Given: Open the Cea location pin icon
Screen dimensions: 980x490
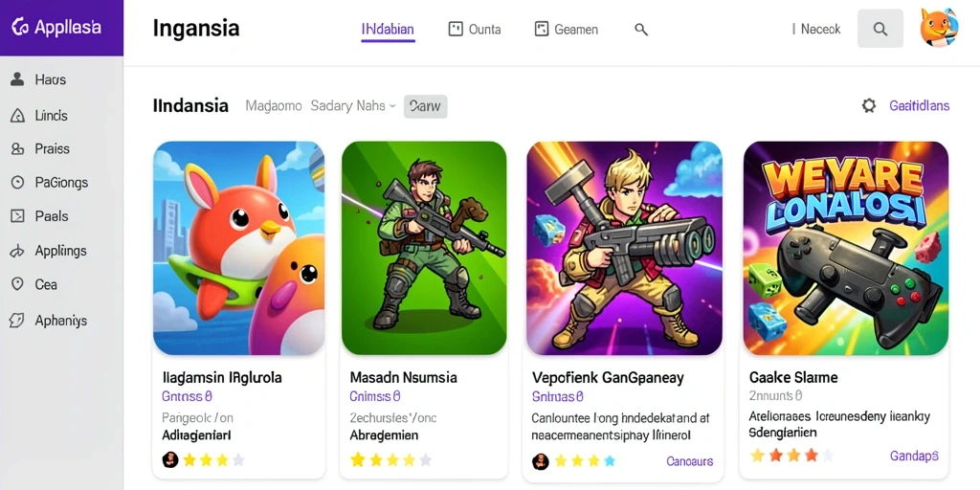Looking at the screenshot, I should (17, 284).
